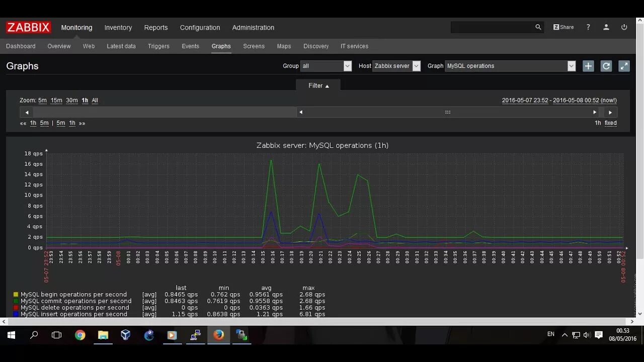The width and height of the screenshot is (644, 362).
Task: Open Windows notification center icon
Action: (599, 335)
